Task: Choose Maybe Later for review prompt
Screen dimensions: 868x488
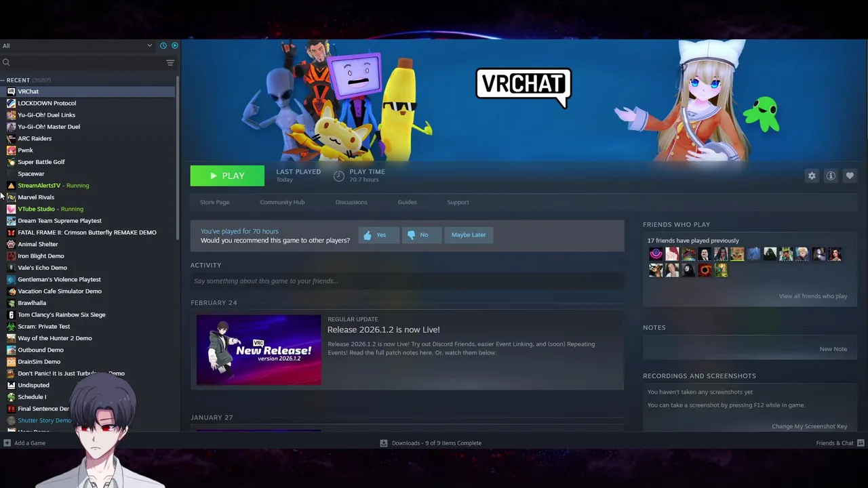Action: 469,235
